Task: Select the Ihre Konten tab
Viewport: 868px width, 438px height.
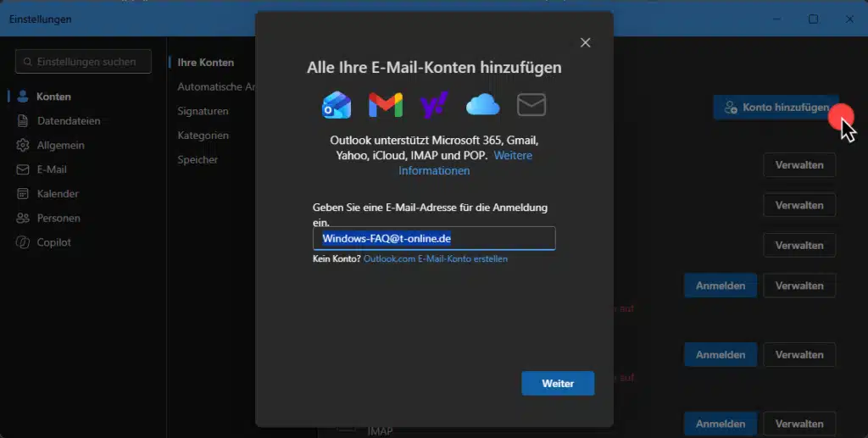Action: [x=205, y=63]
